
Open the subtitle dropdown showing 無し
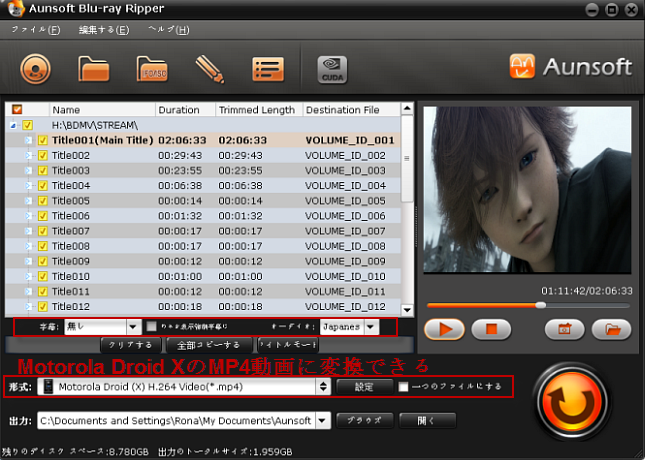click(x=102, y=327)
